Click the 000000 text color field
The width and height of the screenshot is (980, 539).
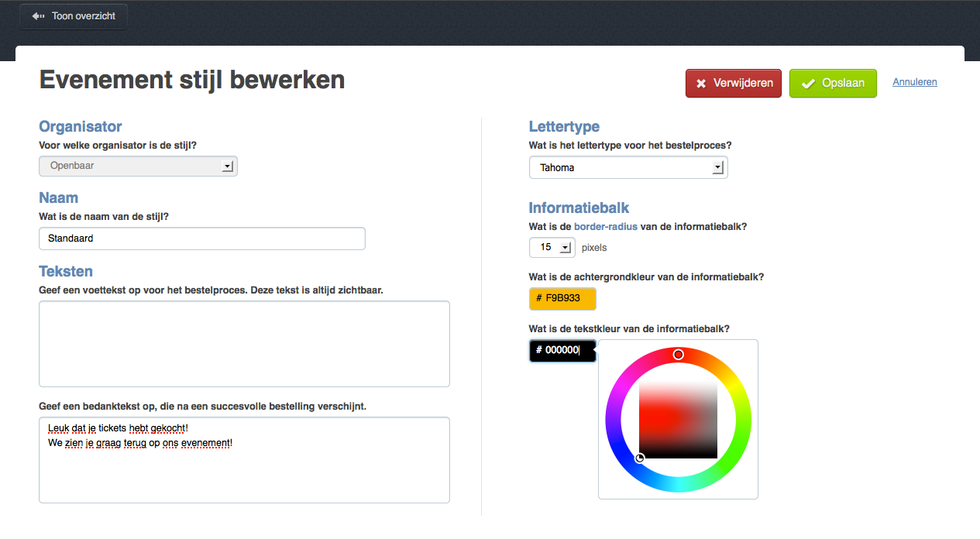(x=562, y=351)
